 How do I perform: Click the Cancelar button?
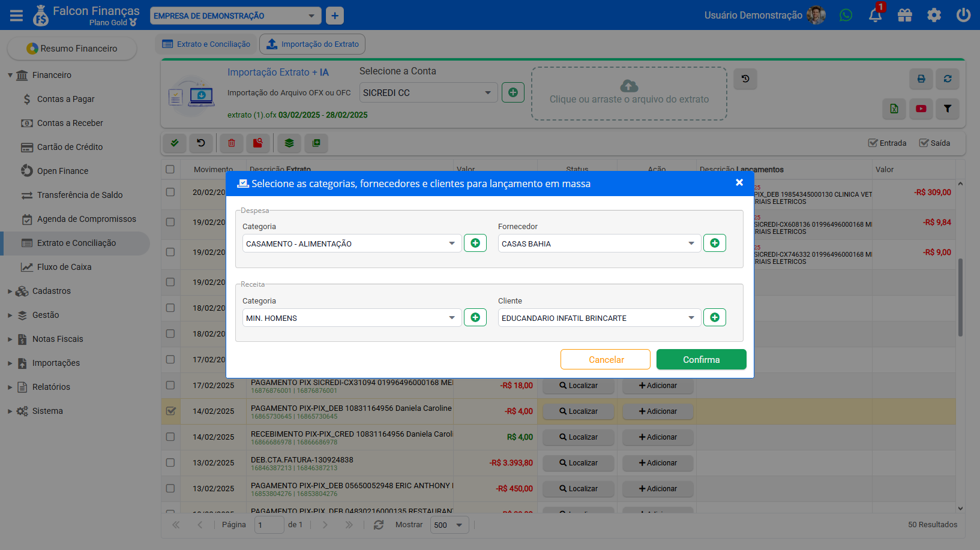point(606,359)
